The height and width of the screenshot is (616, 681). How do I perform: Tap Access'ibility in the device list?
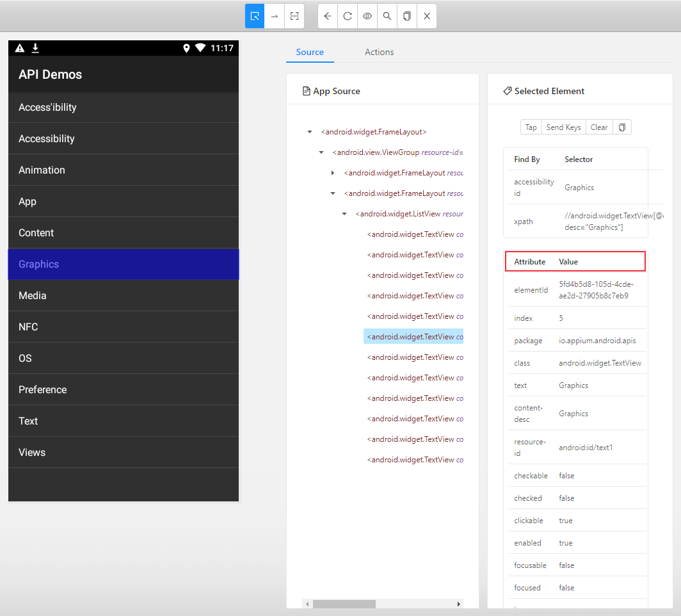tap(124, 108)
